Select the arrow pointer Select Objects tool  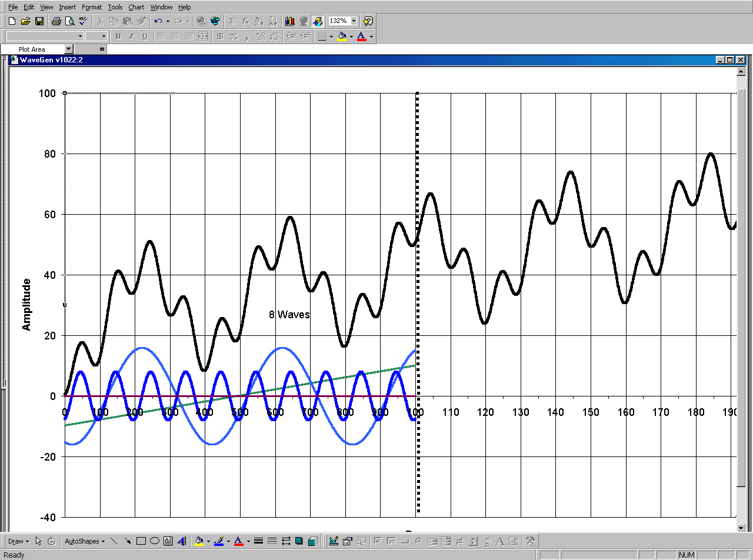(x=38, y=541)
